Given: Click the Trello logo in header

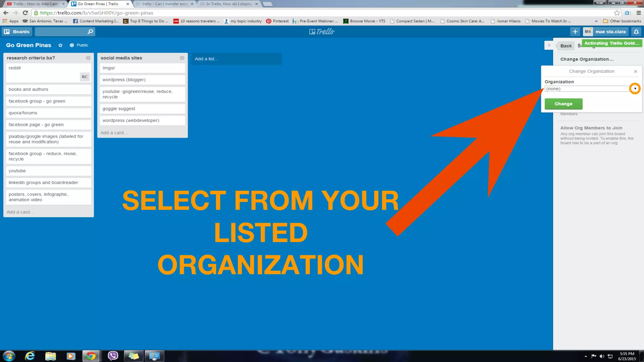Looking at the screenshot, I should 322,31.
